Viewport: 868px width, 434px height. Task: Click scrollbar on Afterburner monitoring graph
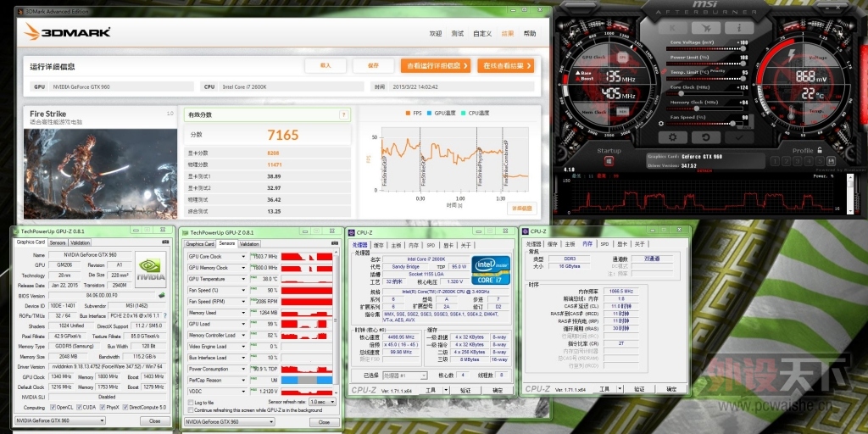[851, 194]
